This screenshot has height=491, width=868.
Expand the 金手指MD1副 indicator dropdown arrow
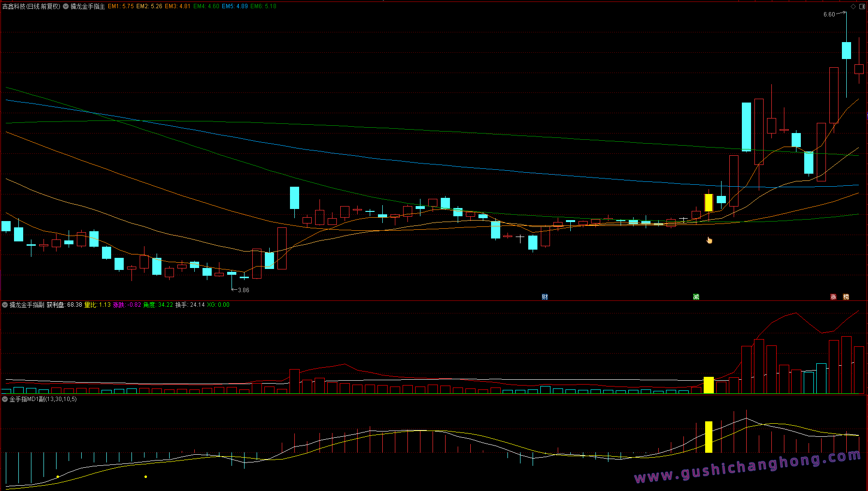pyautogui.click(x=5, y=399)
